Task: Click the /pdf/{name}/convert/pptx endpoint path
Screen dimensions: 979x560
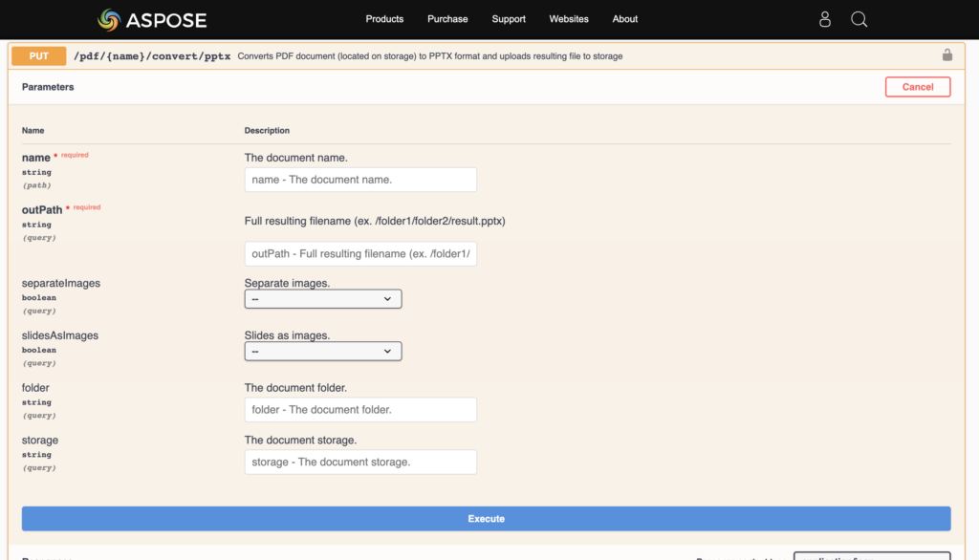Action: pos(152,56)
